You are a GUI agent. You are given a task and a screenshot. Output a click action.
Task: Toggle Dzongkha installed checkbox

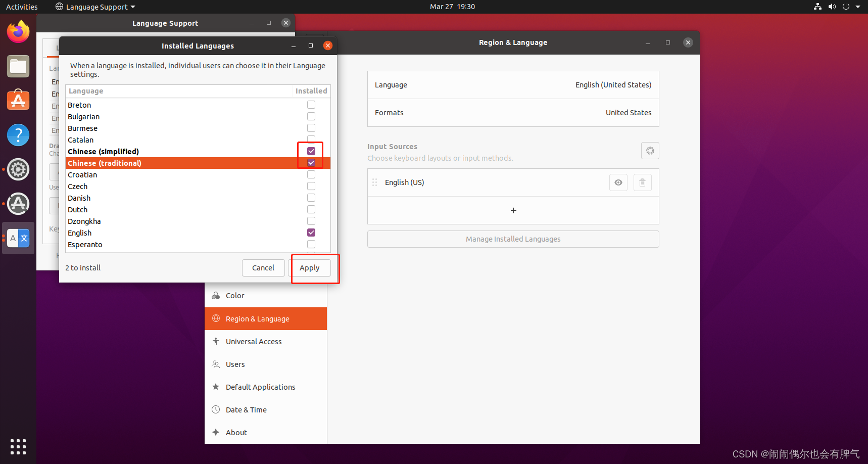pos(311,221)
